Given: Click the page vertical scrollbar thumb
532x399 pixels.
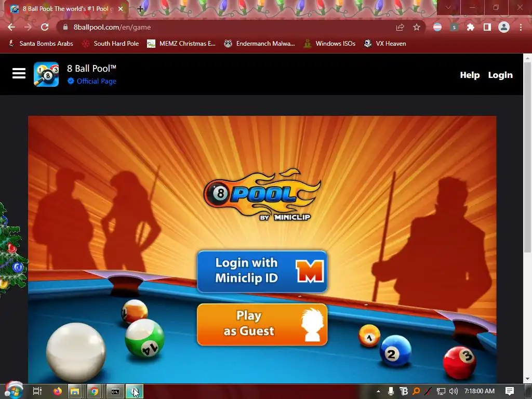Looking at the screenshot, I should coord(527,158).
